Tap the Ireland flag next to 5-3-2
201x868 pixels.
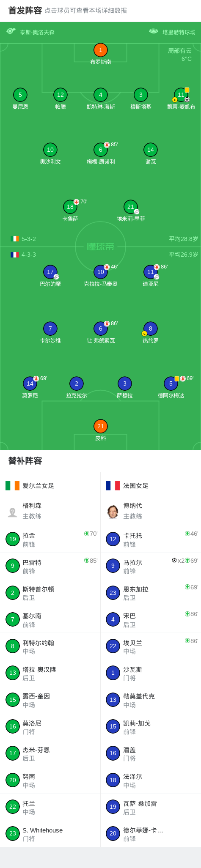coord(15,239)
